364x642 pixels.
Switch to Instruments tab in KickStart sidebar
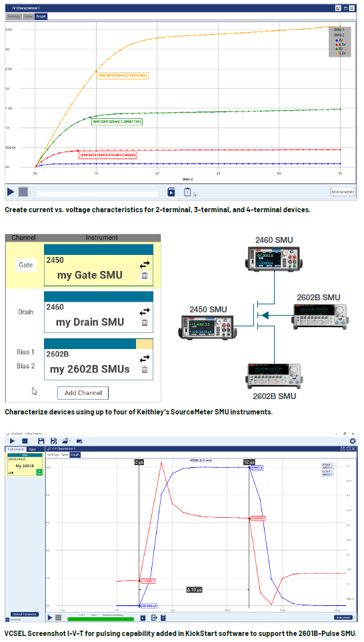(x=17, y=449)
